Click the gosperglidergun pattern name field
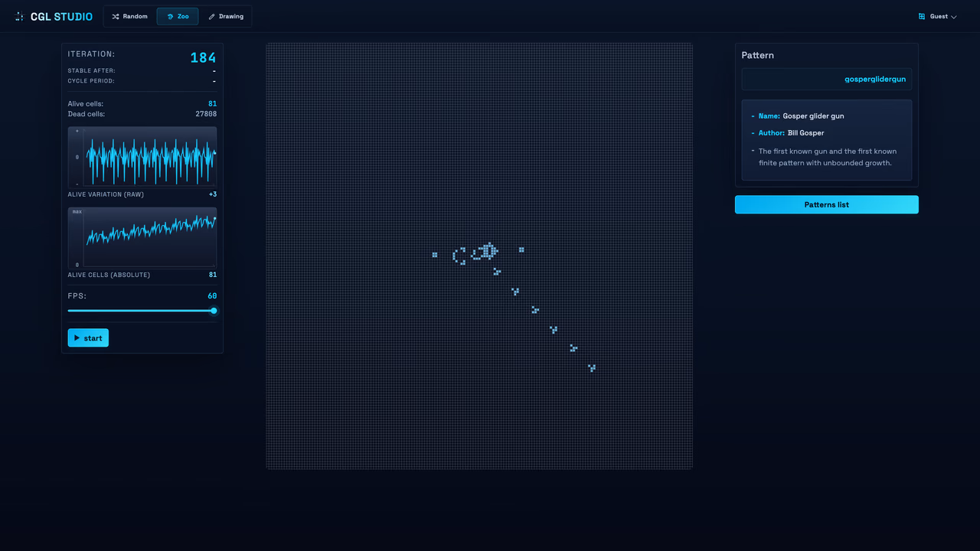980x551 pixels. [x=827, y=80]
